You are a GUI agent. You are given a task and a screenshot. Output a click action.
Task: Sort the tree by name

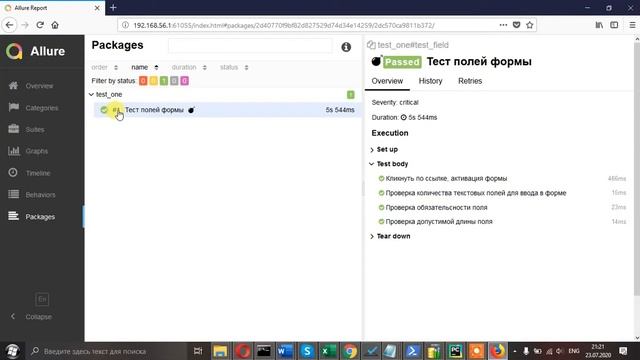click(144, 67)
